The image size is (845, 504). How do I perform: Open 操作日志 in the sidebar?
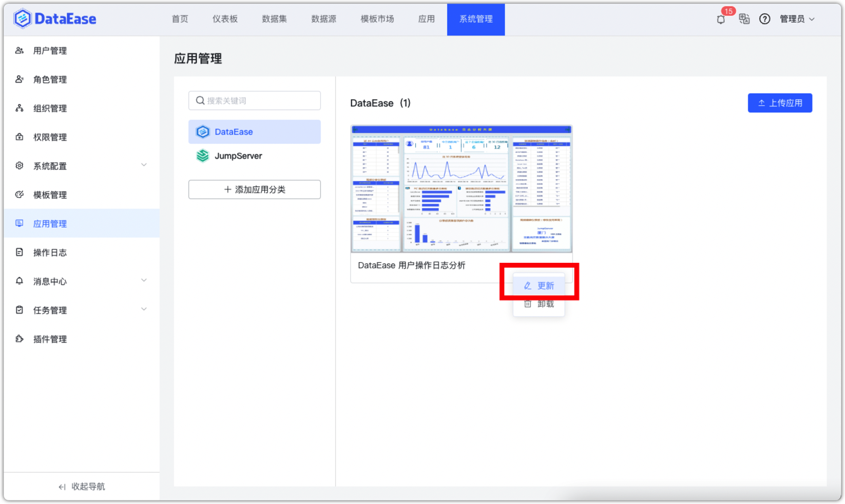82,253
